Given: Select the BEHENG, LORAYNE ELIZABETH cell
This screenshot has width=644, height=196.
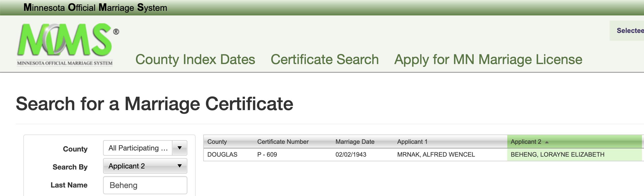Looking at the screenshot, I should point(557,155).
